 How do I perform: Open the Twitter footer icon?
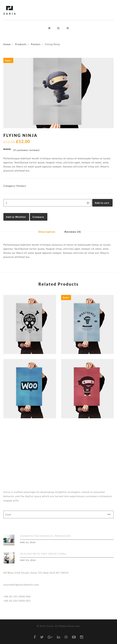[x=42, y=637]
